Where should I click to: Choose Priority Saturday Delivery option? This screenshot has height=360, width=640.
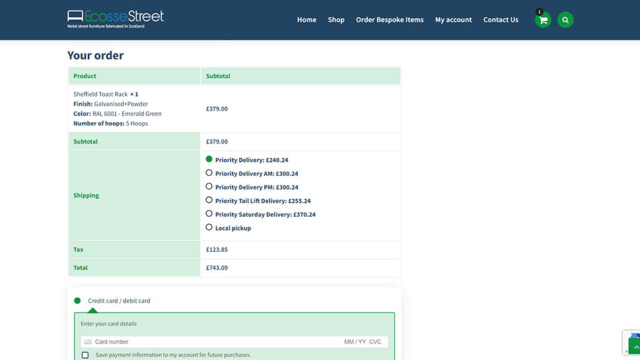coord(209,214)
